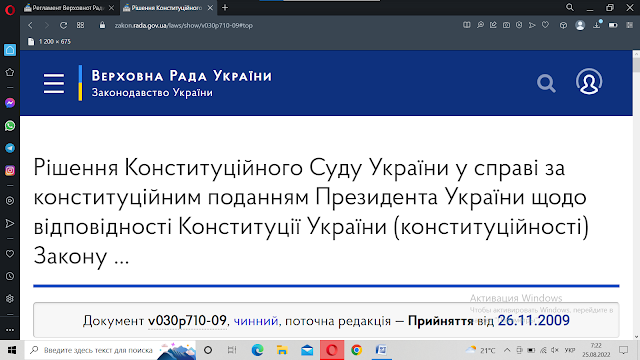Open My Flow send icon in address bar

point(532,25)
